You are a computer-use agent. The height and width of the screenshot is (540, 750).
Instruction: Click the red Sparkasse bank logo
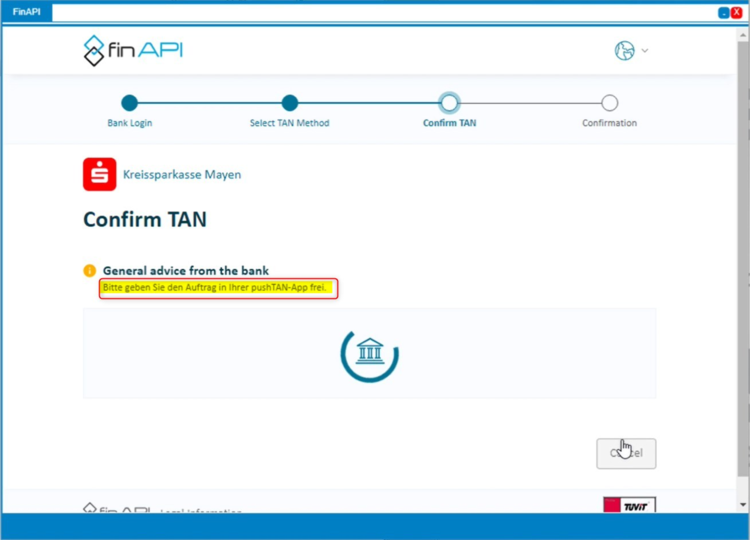click(99, 174)
